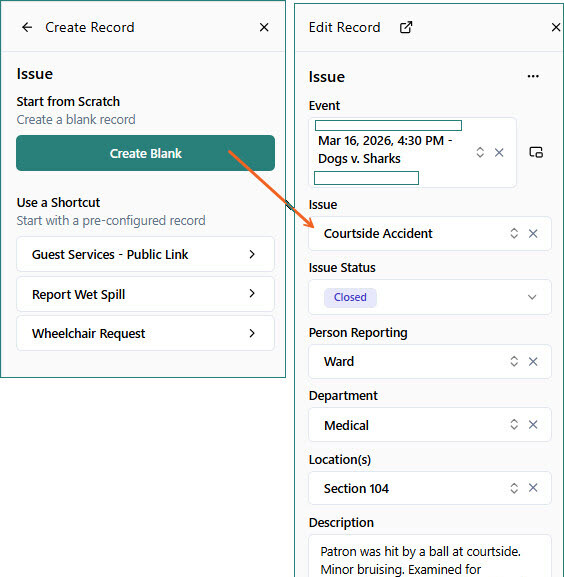Remove the Section 104 location

[533, 488]
